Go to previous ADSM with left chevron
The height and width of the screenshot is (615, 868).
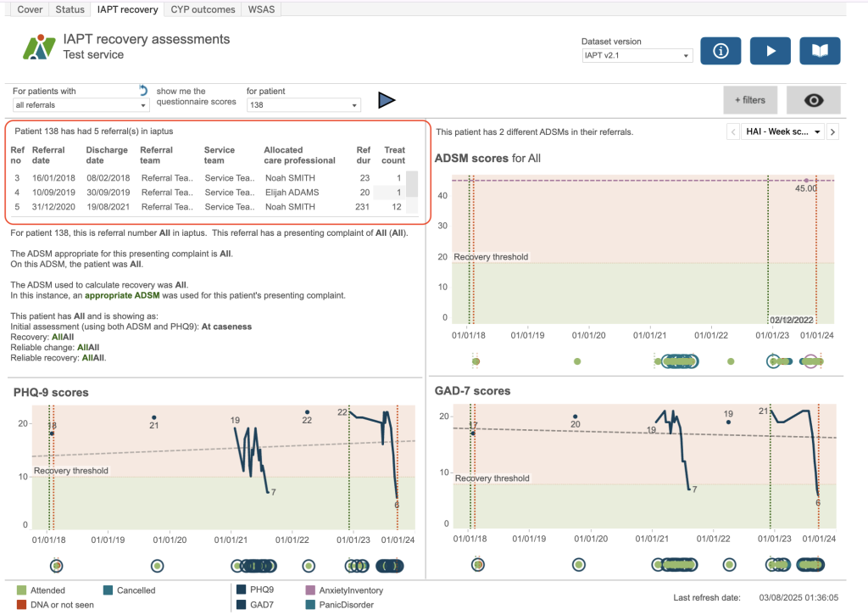click(x=732, y=131)
